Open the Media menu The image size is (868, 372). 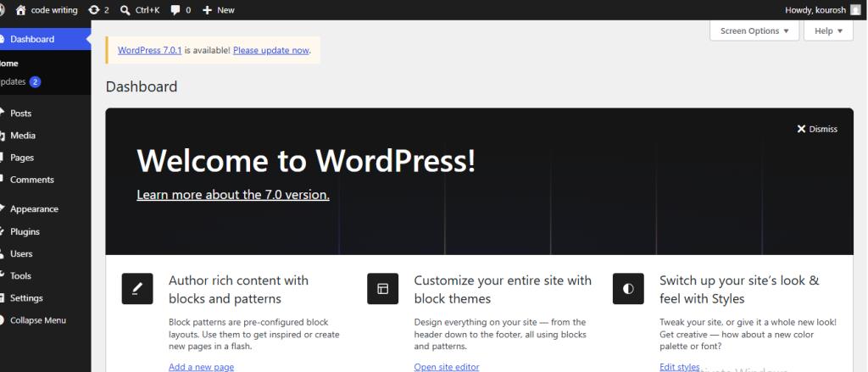pyautogui.click(x=46, y=135)
